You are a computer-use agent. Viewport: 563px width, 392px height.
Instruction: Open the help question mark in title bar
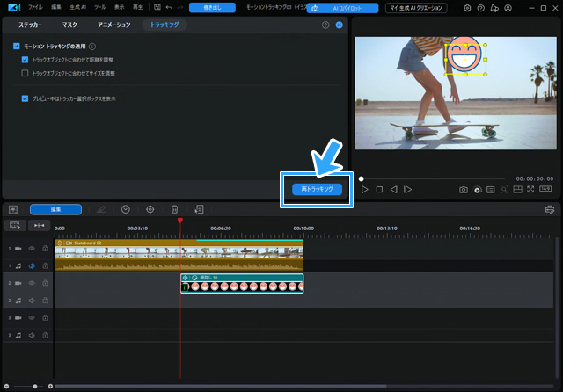[481, 8]
